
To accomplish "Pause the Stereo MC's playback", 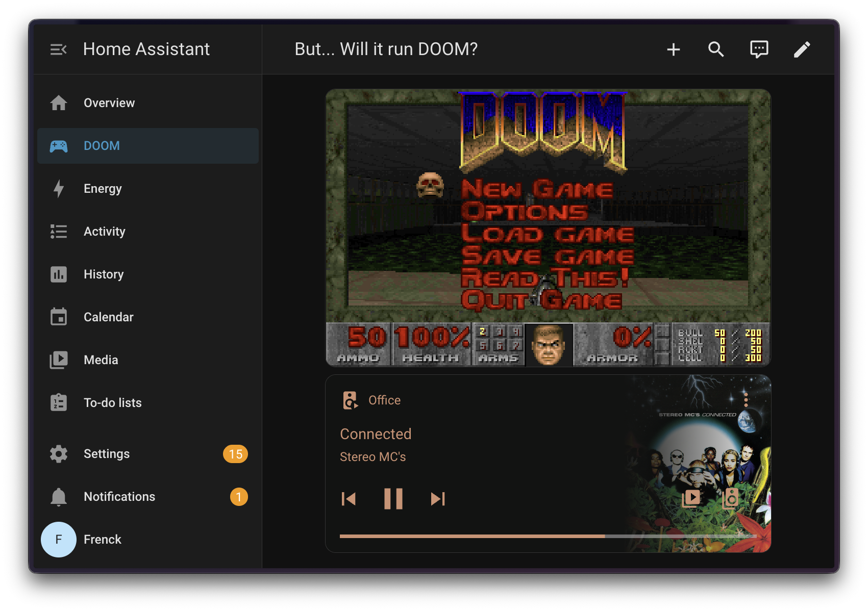I will pos(393,499).
